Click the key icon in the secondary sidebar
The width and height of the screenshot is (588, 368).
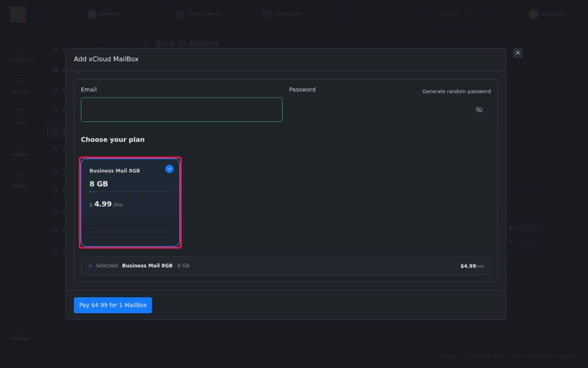click(56, 90)
